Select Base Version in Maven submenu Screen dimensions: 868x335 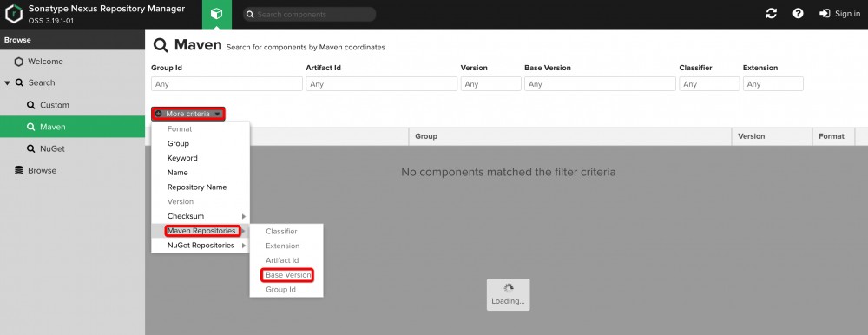[287, 274]
